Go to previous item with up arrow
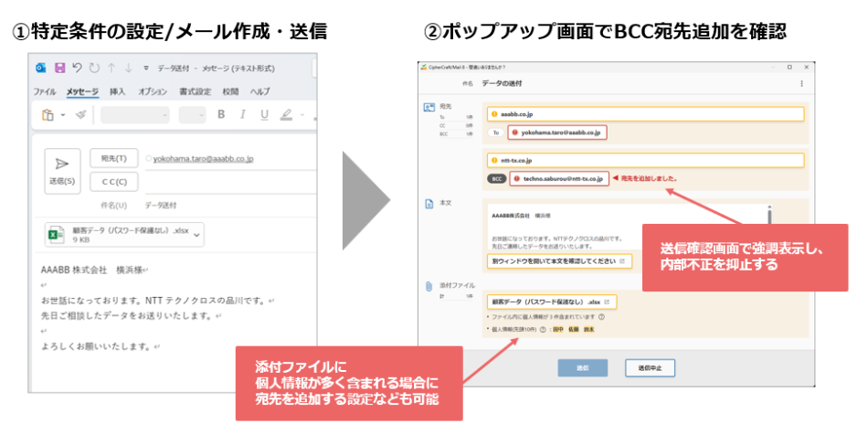The image size is (868, 445). click(x=111, y=68)
